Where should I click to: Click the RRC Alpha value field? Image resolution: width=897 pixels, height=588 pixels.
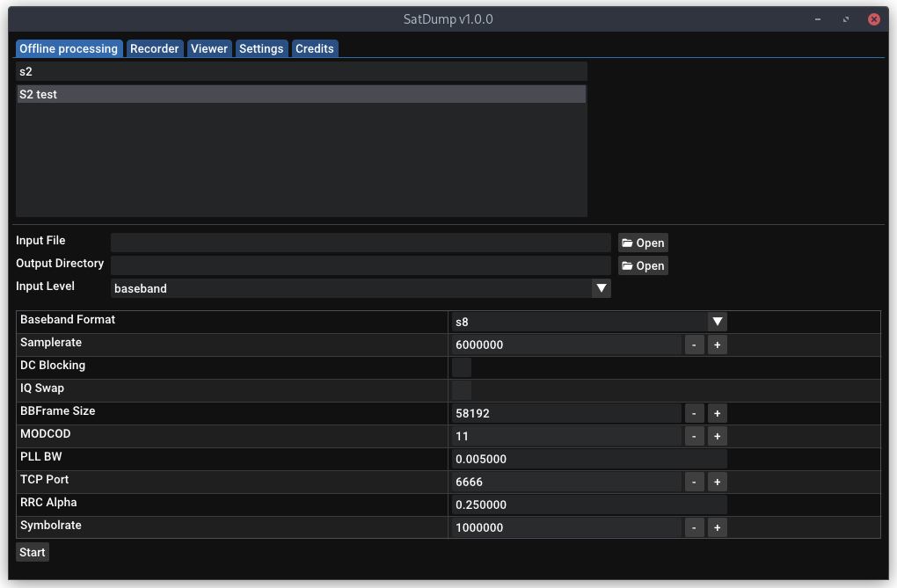pyautogui.click(x=589, y=505)
